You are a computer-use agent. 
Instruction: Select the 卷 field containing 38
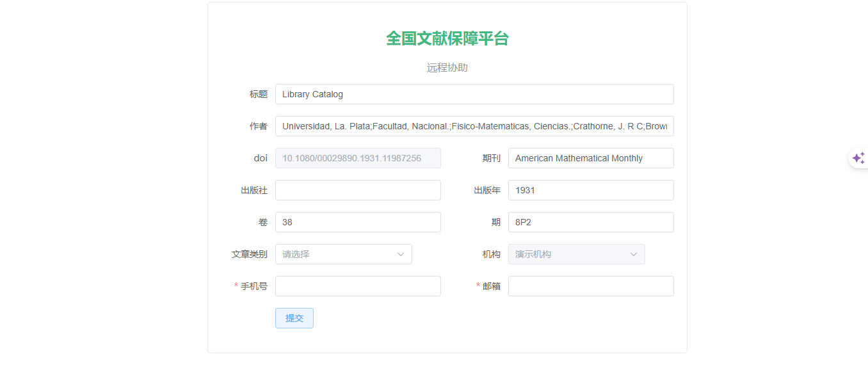358,222
